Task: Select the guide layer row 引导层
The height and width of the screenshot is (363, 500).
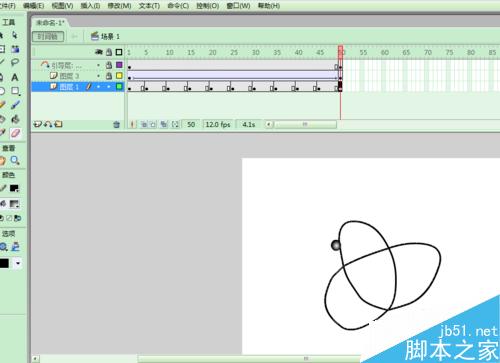Action: [x=78, y=65]
